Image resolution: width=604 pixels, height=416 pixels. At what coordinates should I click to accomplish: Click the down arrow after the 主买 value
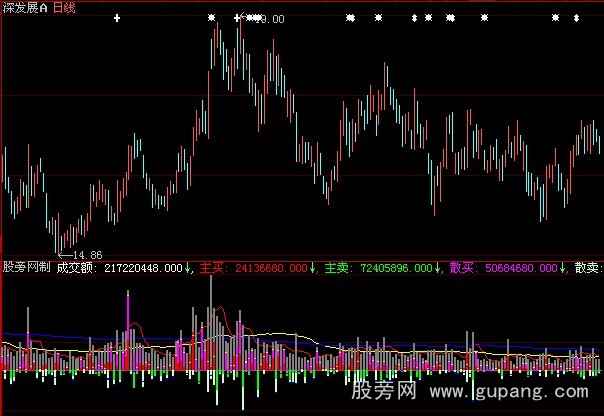click(312, 268)
